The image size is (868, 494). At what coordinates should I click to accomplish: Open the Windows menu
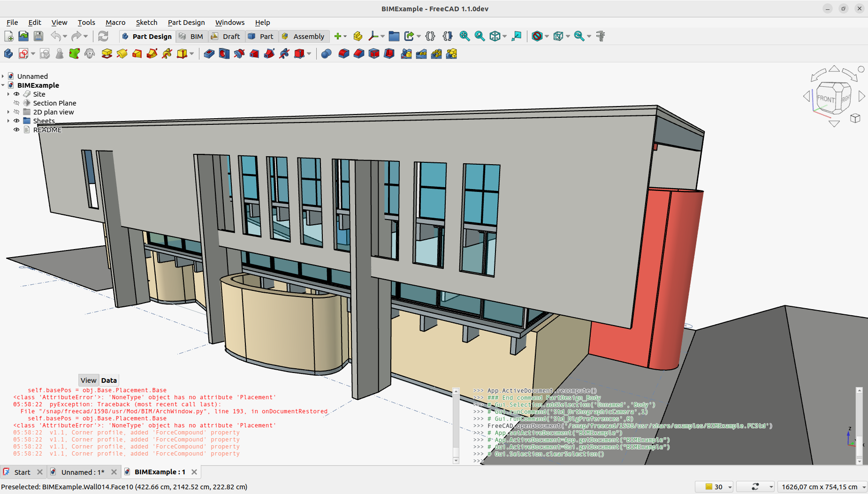coord(230,23)
